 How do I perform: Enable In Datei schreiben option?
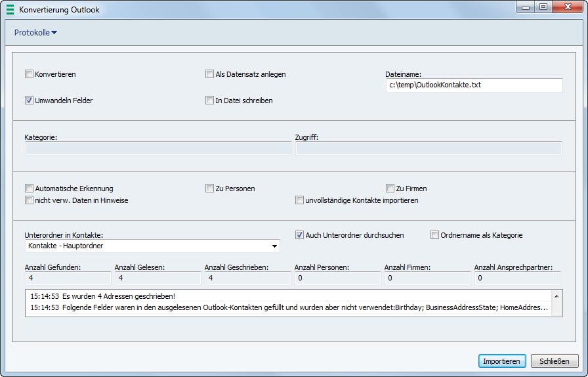210,100
